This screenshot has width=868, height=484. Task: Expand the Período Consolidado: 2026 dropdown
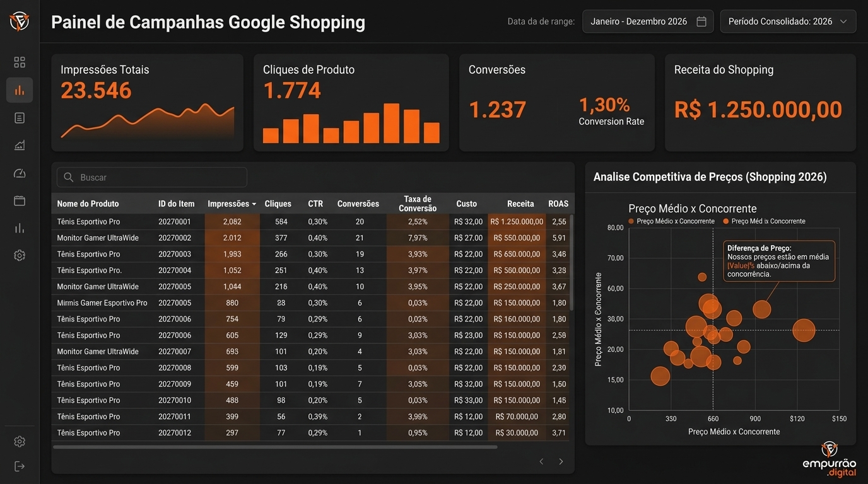point(788,21)
